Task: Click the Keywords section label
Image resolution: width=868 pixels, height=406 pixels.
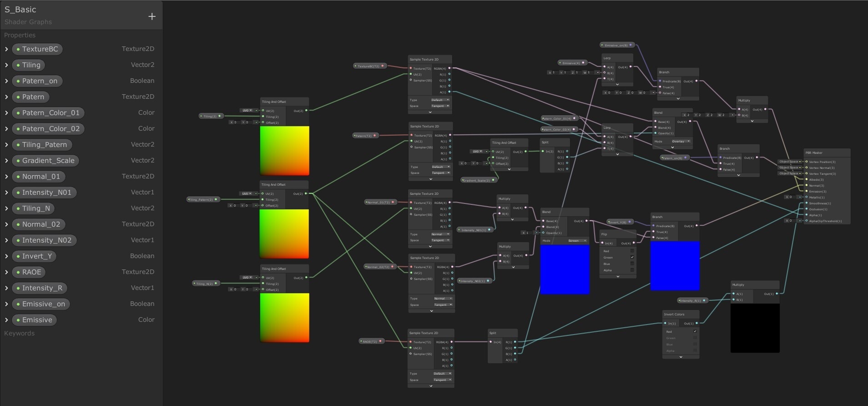Action: [20, 333]
